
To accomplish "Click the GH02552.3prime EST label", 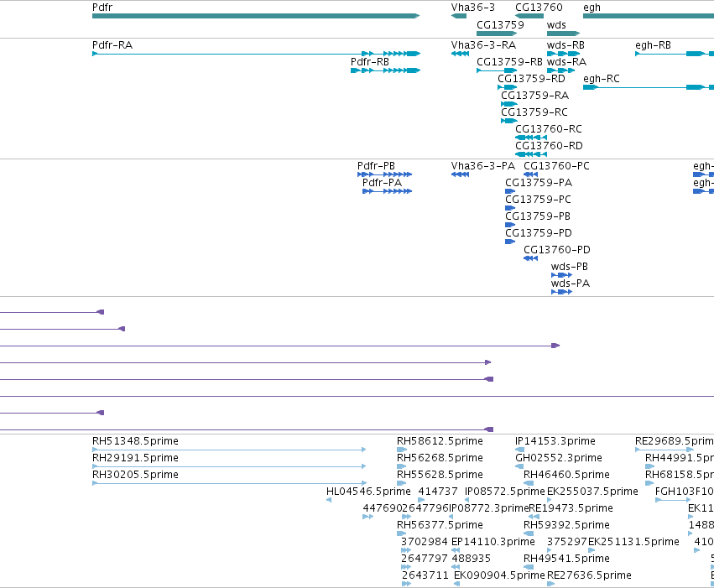I will tap(559, 458).
